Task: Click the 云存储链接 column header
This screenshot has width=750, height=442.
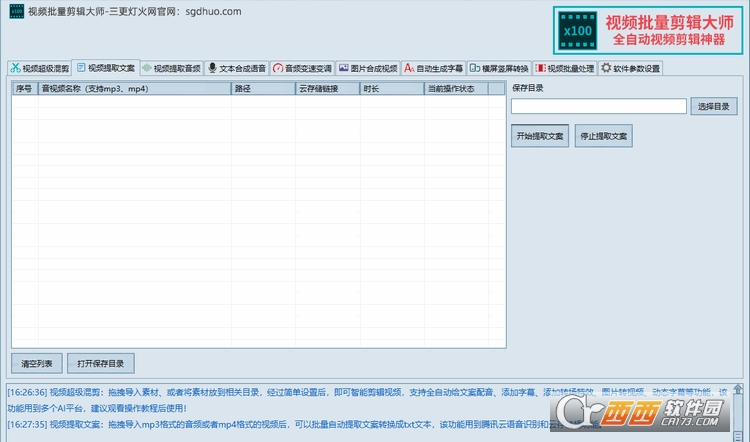Action: point(328,88)
